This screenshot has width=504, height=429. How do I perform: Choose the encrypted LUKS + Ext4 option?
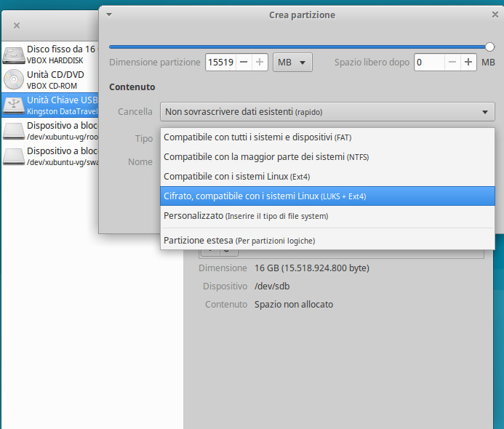[x=327, y=196]
